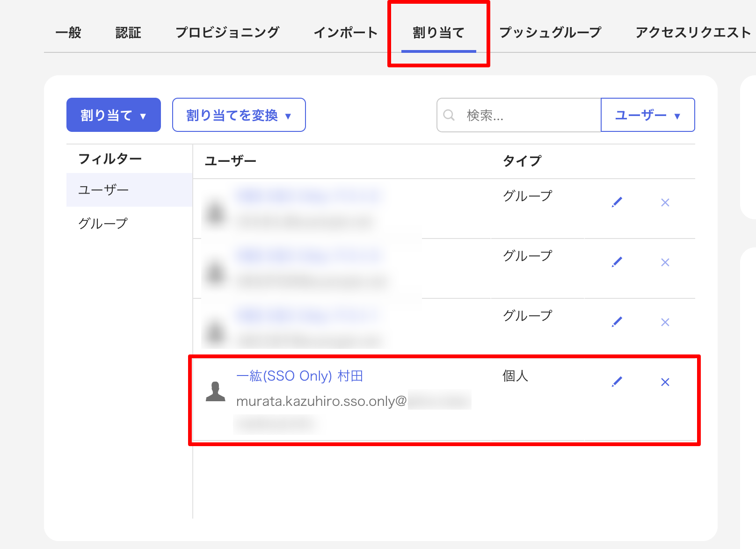The width and height of the screenshot is (756, 549).
Task: Select the インポート tab
Action: (345, 32)
